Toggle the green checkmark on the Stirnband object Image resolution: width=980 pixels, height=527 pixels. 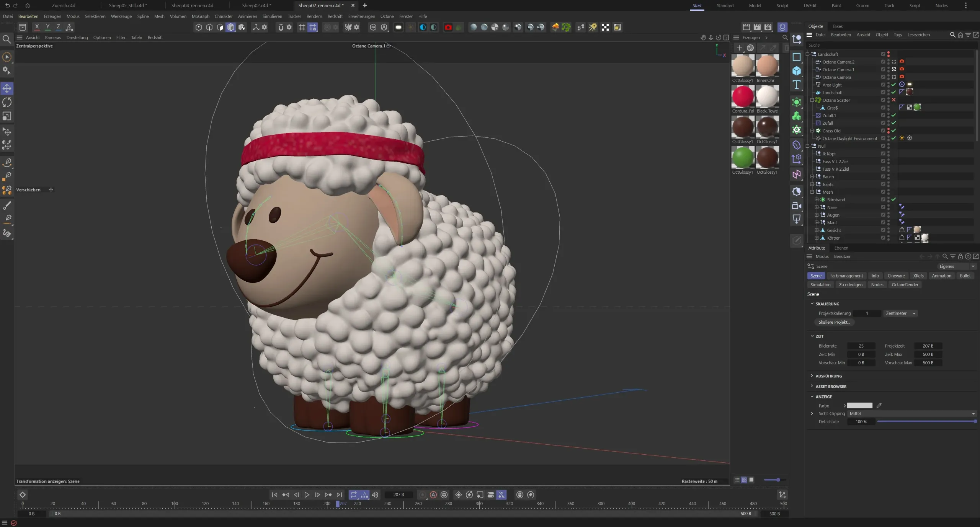pos(893,199)
